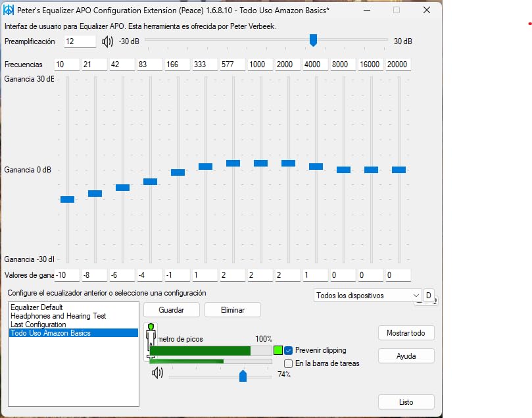
Task: Click the preamplification speaker icon
Action: tap(108, 41)
